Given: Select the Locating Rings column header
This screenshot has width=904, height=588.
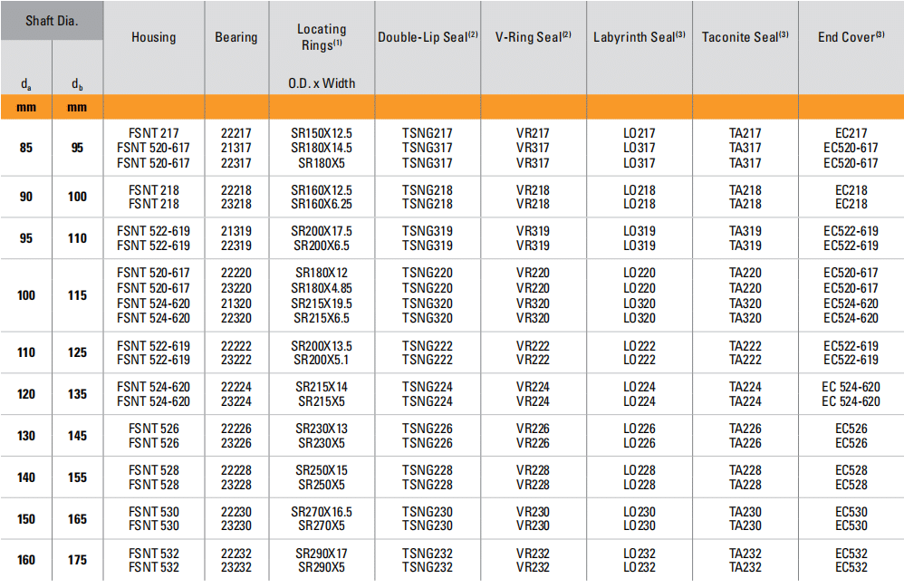Looking at the screenshot, I should click(322, 36).
